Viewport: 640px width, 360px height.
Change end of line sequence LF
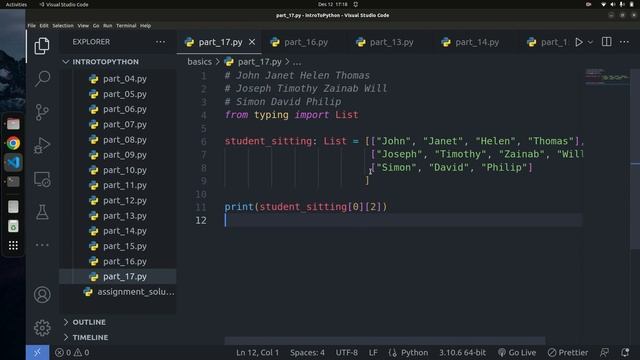click(x=373, y=353)
